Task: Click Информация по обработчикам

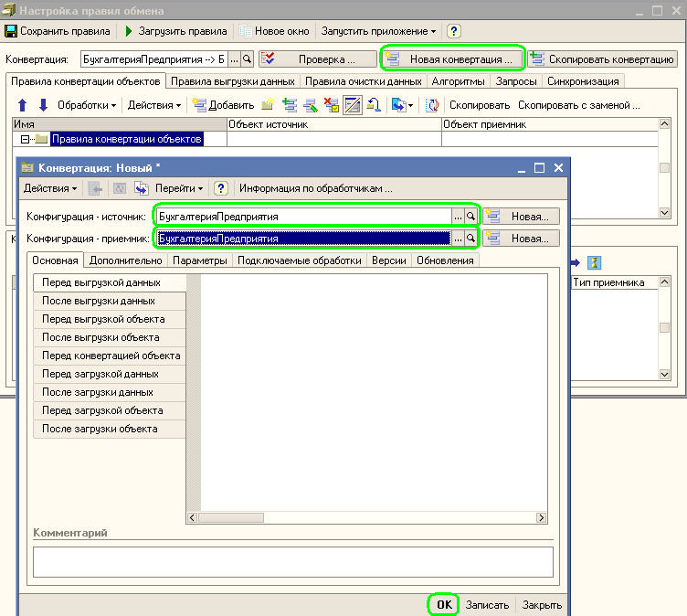Action: pos(315,188)
